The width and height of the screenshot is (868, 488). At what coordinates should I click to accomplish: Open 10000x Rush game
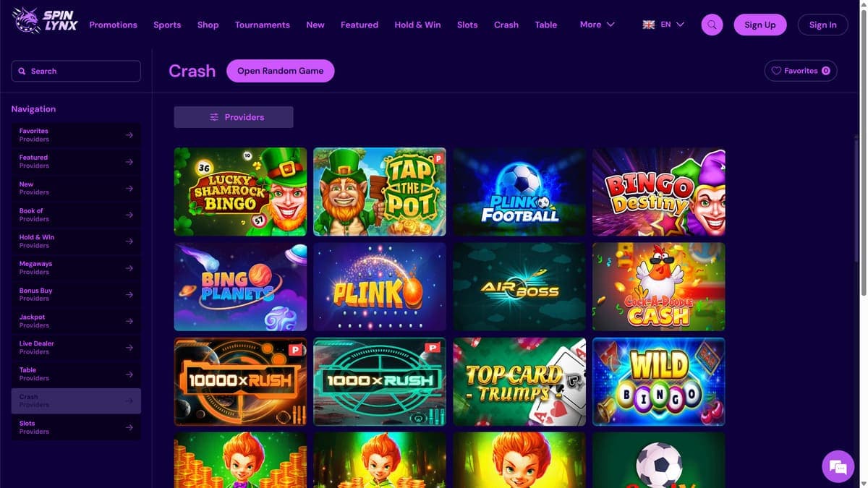coord(240,382)
